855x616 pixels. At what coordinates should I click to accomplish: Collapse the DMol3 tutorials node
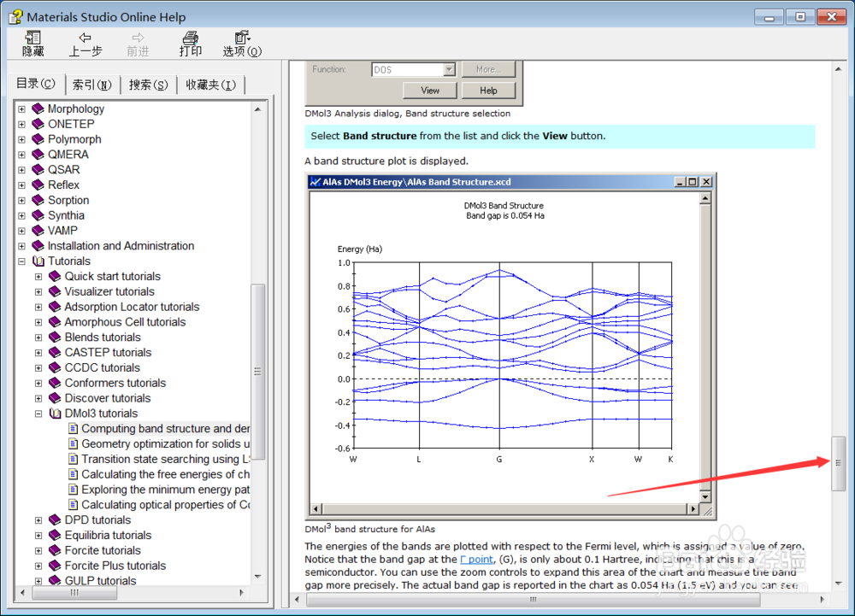click(38, 414)
